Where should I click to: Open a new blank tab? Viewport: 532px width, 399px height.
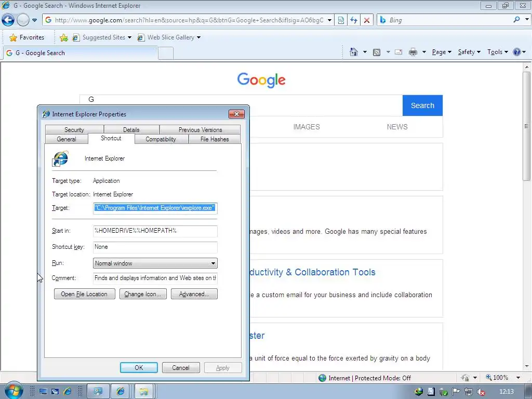(x=166, y=54)
